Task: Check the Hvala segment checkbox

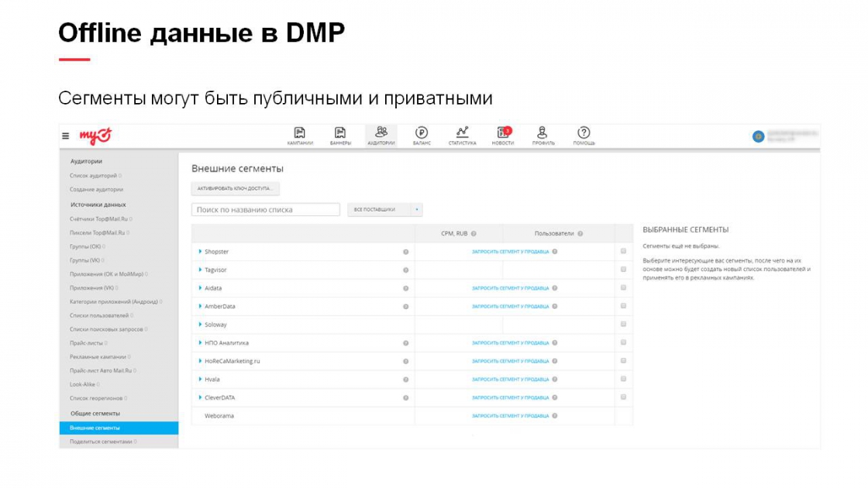Action: tap(623, 379)
